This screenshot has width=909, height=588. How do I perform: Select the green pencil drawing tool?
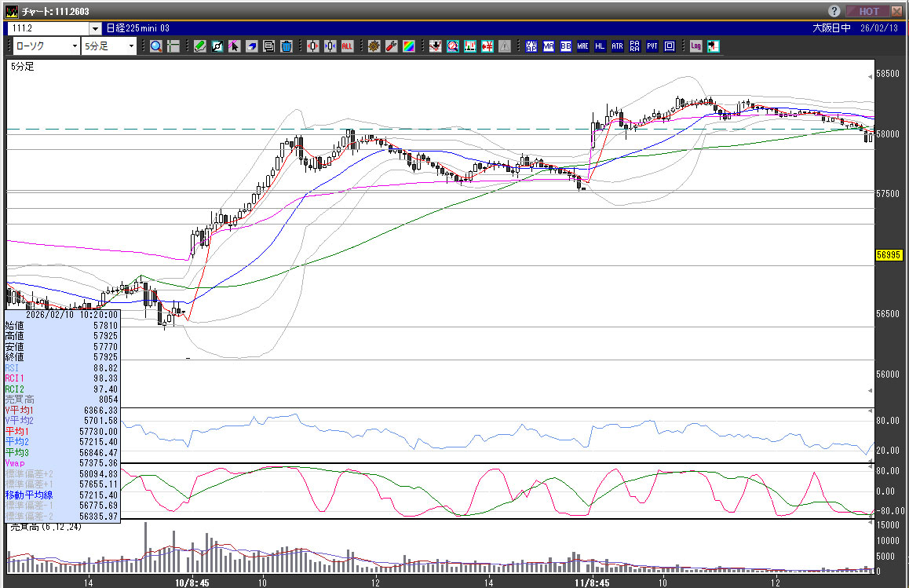[x=199, y=46]
